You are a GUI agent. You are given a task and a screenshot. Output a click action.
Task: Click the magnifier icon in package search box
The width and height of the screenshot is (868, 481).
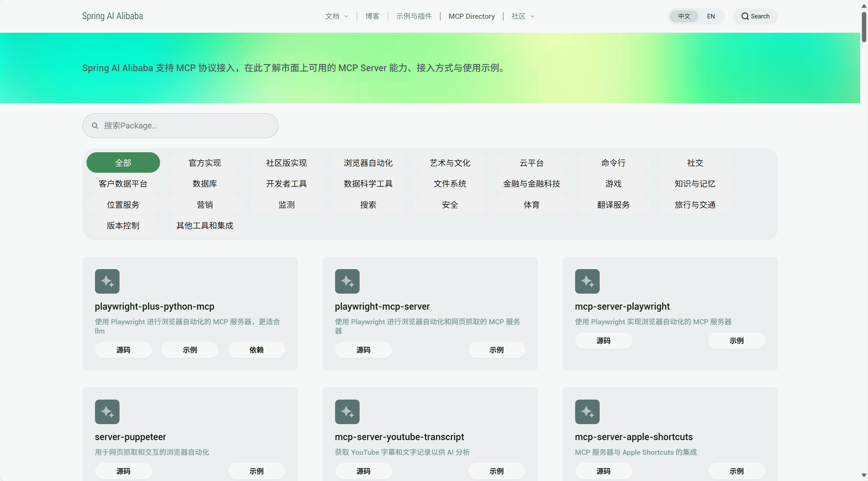coord(95,126)
